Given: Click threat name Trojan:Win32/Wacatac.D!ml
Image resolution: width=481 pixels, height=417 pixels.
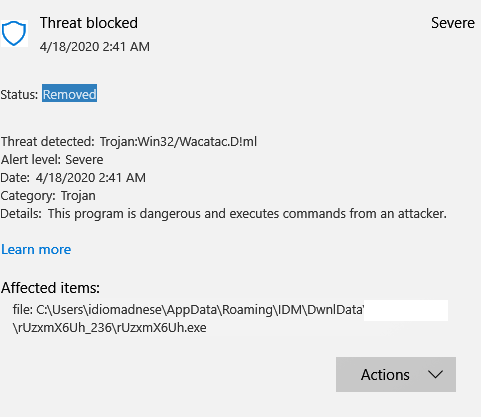Looking at the screenshot, I should point(178,142).
